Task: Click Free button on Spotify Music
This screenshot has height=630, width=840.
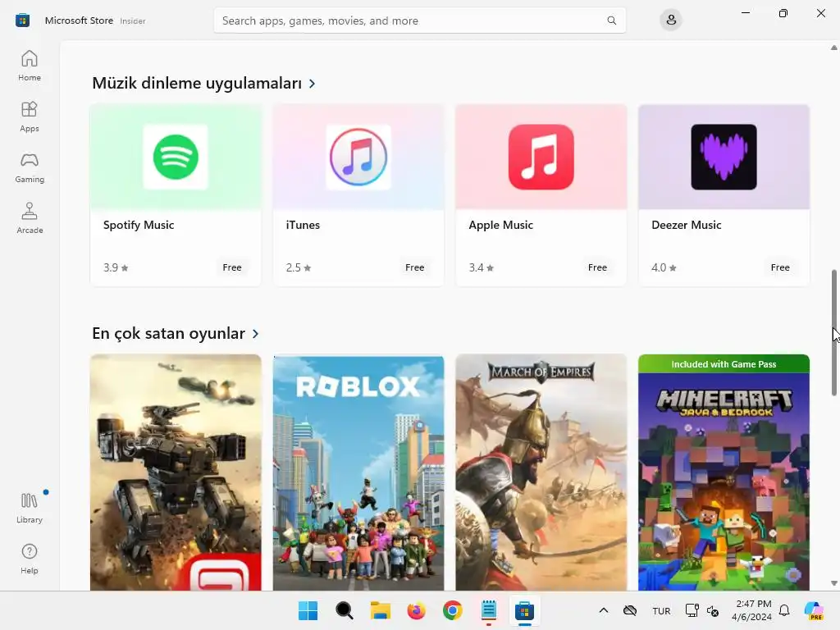Action: tap(232, 267)
